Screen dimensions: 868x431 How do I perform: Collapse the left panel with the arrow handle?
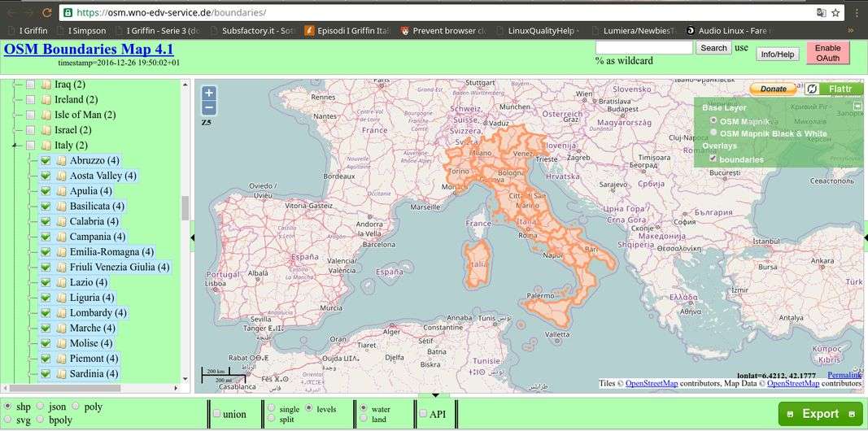(192, 237)
